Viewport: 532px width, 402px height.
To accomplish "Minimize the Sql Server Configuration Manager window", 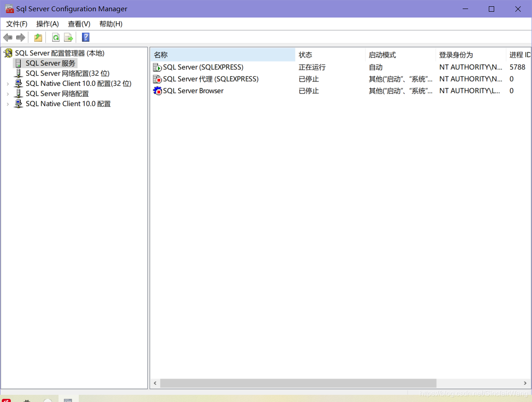I will point(465,9).
